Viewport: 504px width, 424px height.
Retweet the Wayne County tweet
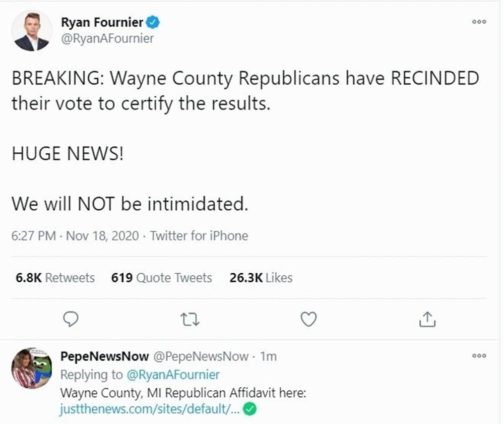pos(191,319)
